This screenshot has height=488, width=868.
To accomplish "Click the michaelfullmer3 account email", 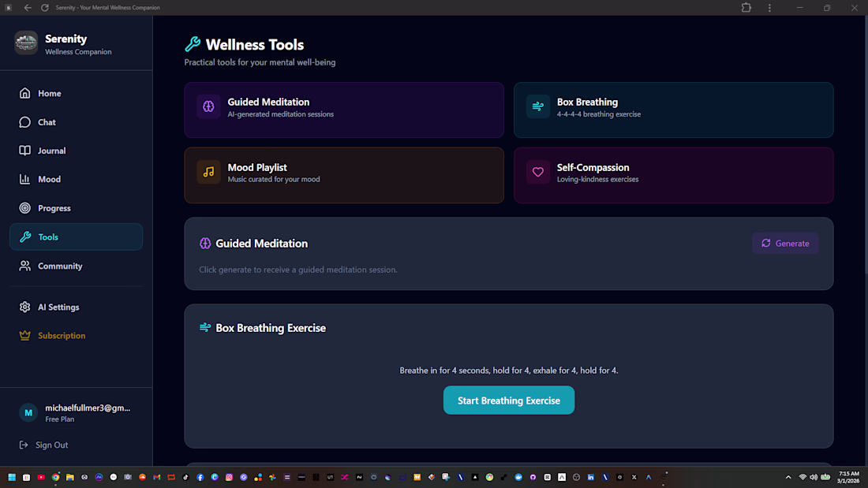I will coord(88,408).
